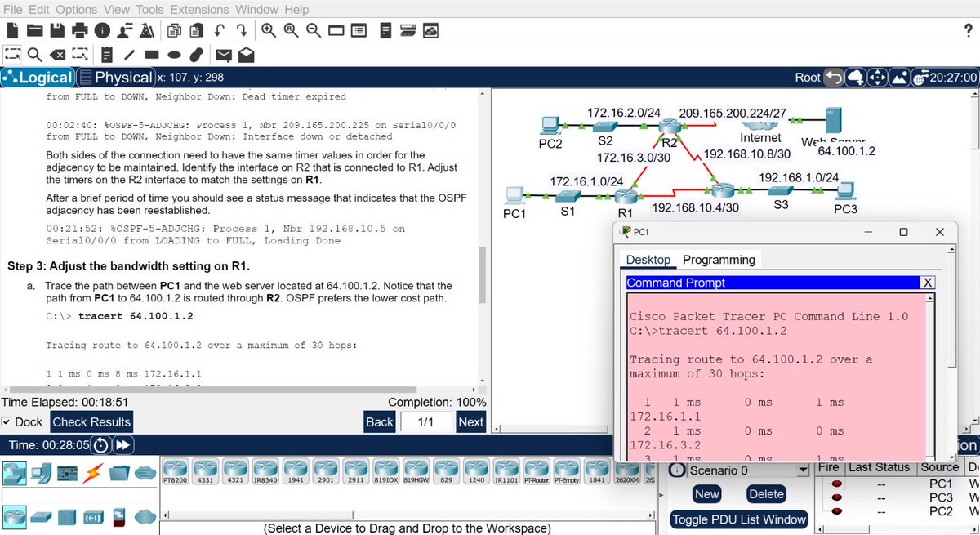Click router R2 in the topology
The height and width of the screenshot is (535, 980).
(x=670, y=125)
